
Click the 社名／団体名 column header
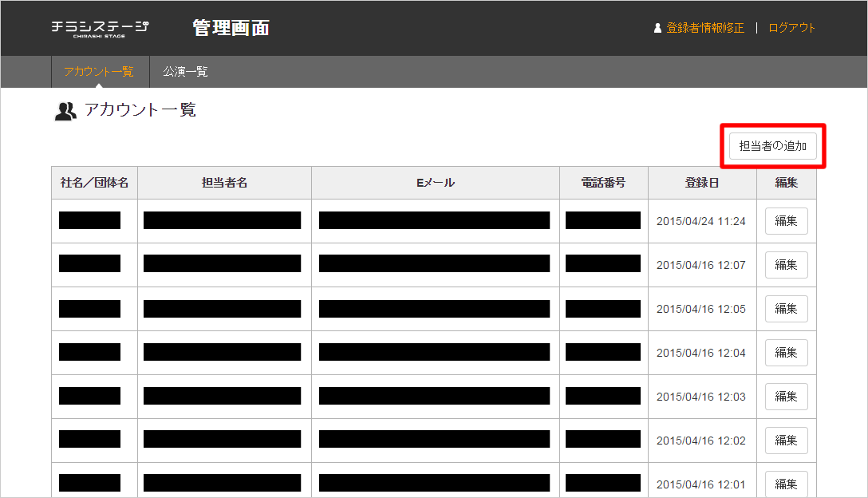(94, 183)
